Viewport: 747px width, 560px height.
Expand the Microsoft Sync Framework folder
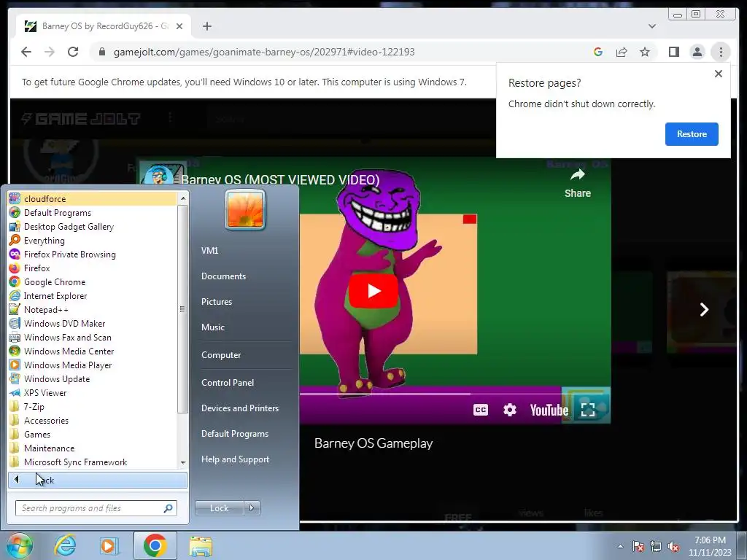pyautogui.click(x=92, y=461)
